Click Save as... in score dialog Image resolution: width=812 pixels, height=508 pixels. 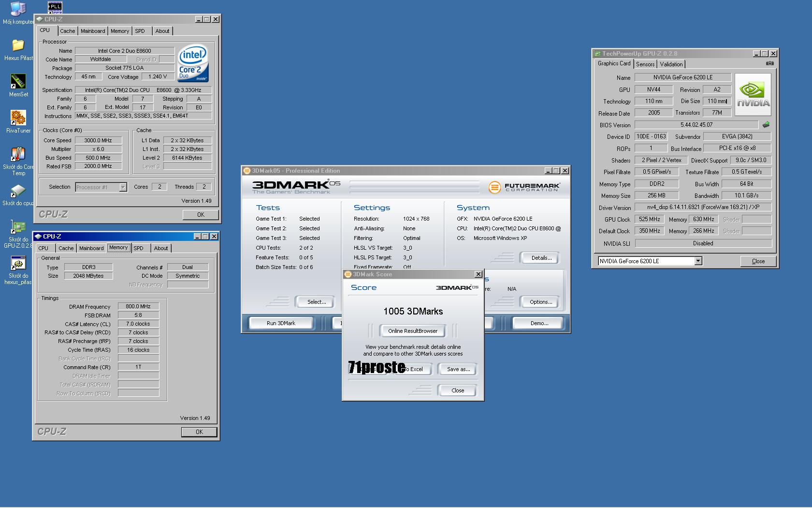458,369
